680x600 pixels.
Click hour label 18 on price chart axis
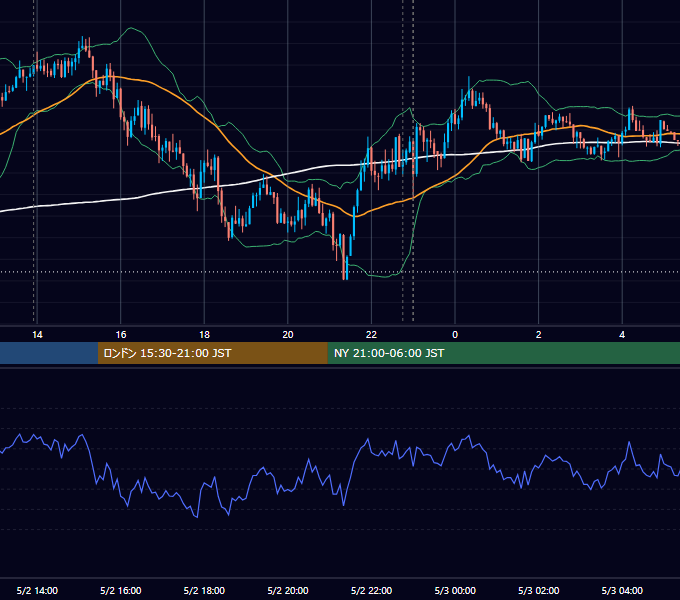coord(204,334)
